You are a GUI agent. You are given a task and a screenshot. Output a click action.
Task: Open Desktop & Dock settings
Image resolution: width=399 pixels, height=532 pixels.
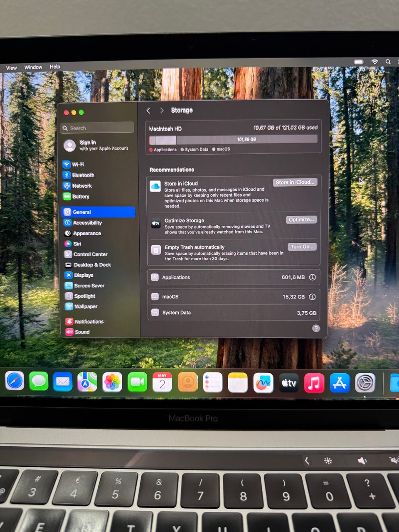point(88,265)
